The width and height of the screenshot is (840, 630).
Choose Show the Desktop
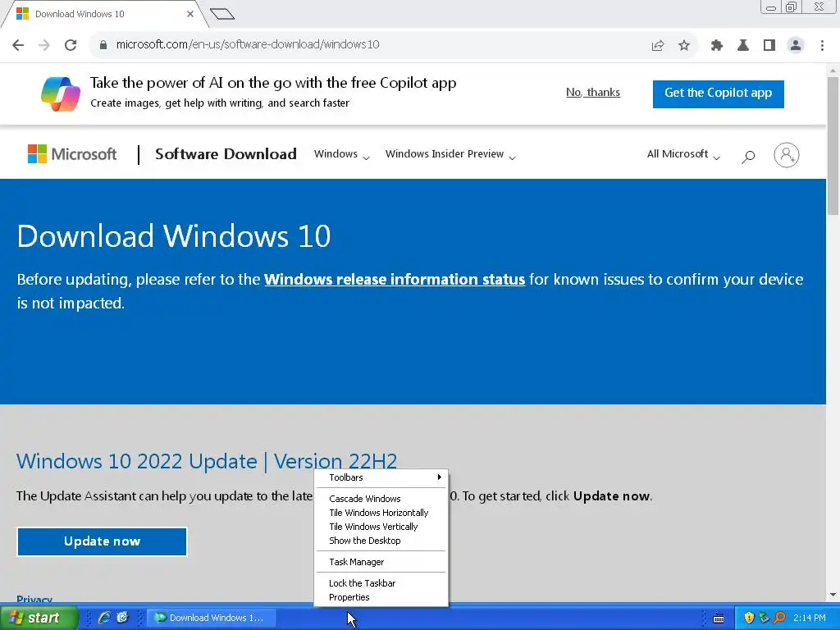tap(381, 541)
